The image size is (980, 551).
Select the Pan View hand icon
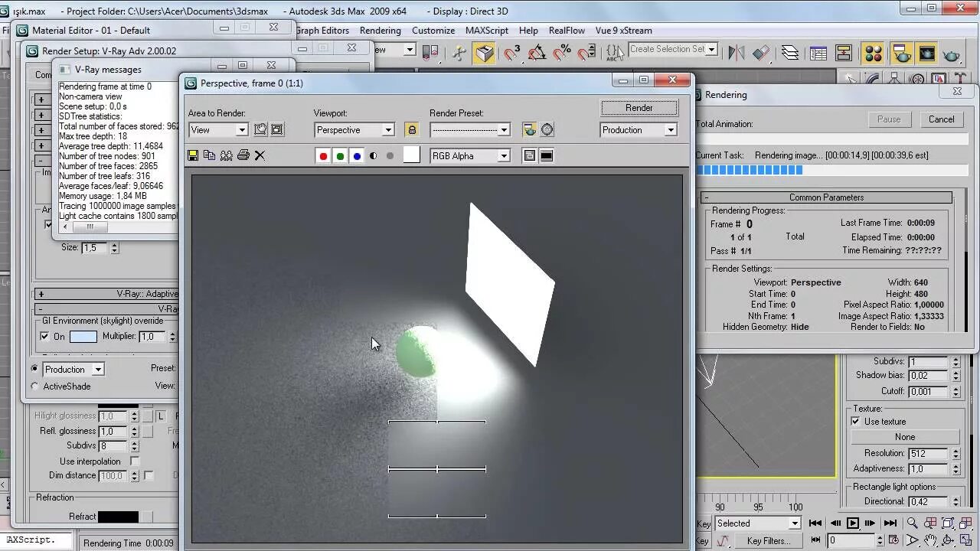click(930, 541)
